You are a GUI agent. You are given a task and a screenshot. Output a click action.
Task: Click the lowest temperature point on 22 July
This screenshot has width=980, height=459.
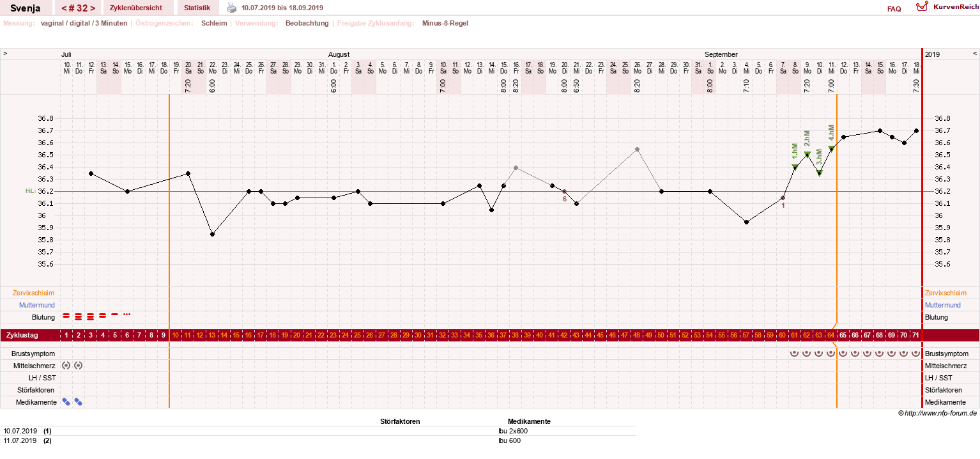click(212, 235)
